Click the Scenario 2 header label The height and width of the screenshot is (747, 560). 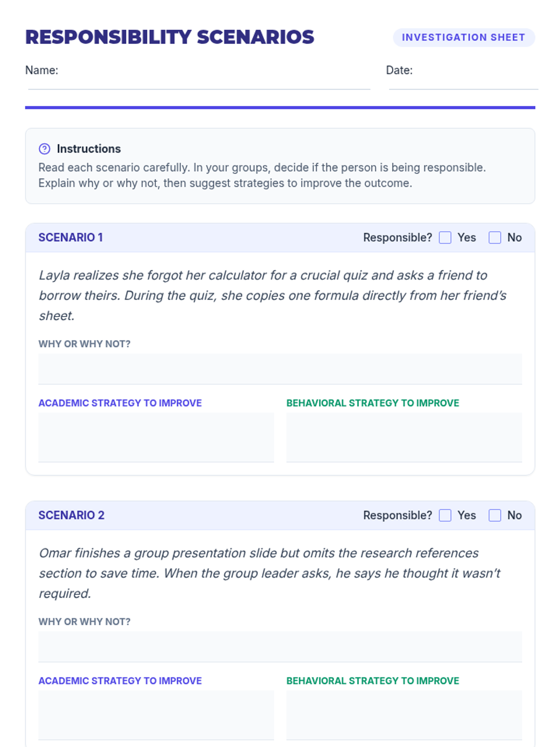coord(71,515)
